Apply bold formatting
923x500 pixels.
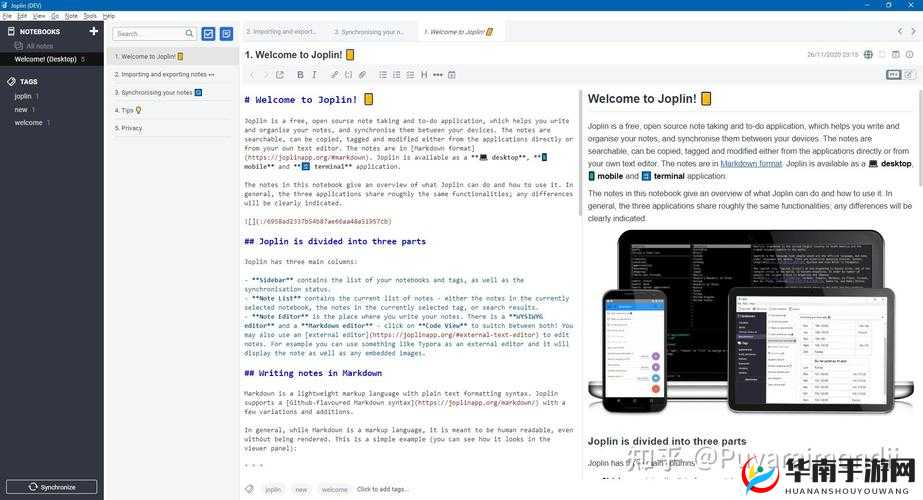click(x=300, y=75)
